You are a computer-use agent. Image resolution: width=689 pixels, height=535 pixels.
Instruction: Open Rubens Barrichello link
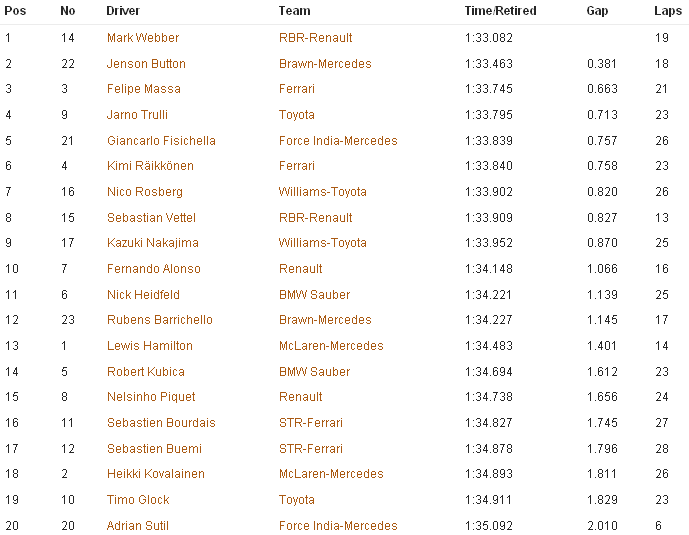point(160,320)
